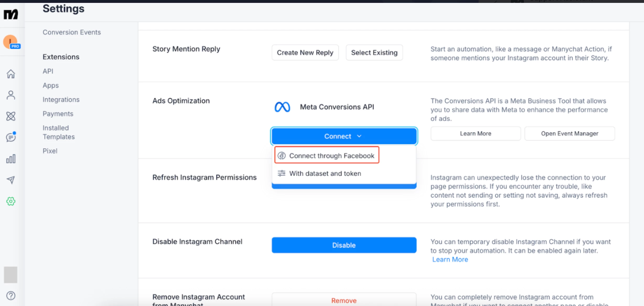This screenshot has height=306, width=644.
Task: Click the account avatar with PRO badge
Action: point(11,42)
